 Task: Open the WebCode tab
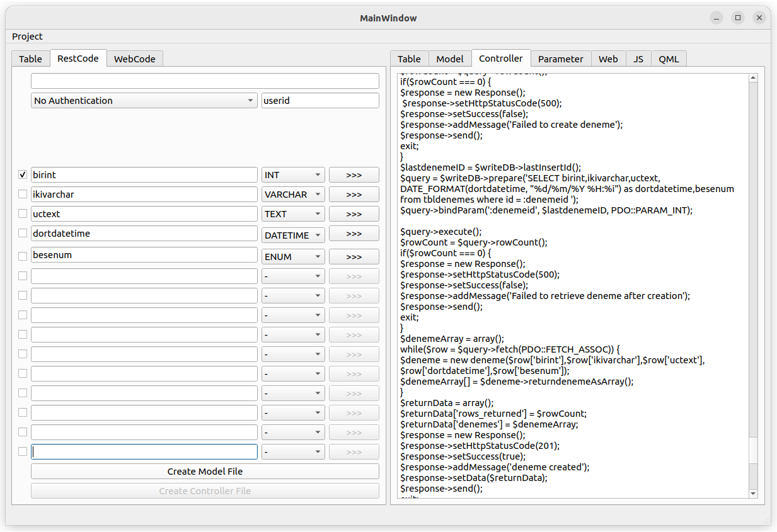135,59
